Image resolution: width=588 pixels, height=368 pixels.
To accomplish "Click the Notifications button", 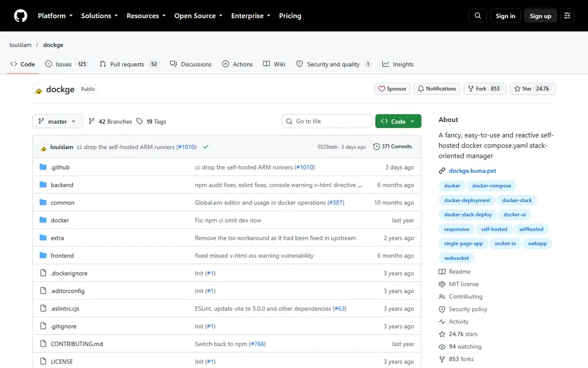I will point(437,89).
